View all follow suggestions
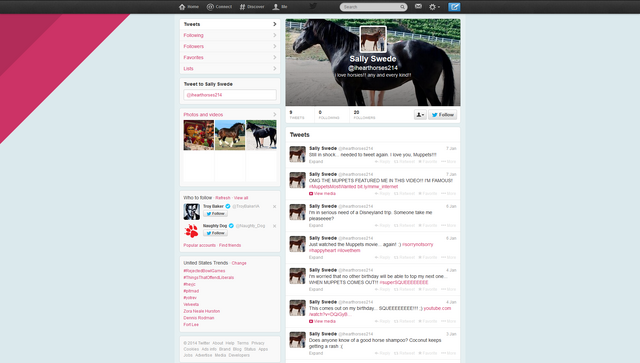The image size is (640, 363). coord(241,198)
